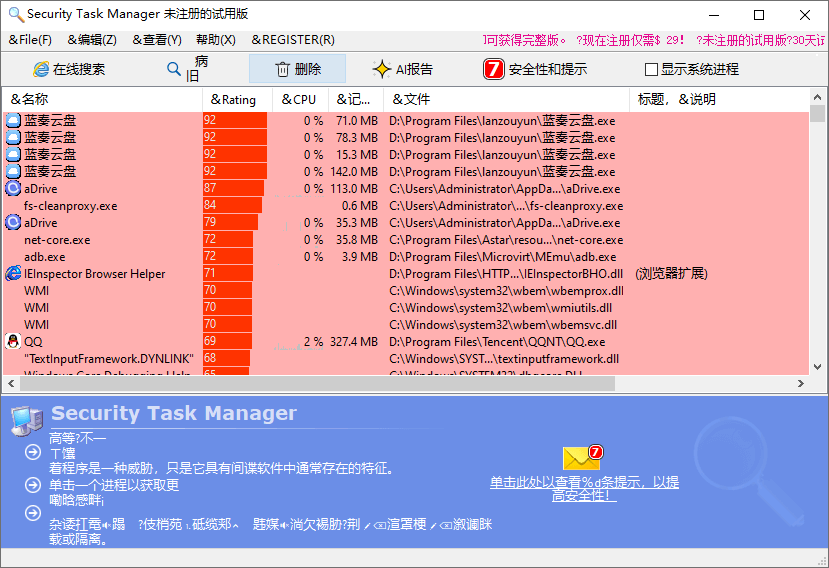Sort by the &文件 column header
The width and height of the screenshot is (829, 568).
[506, 99]
